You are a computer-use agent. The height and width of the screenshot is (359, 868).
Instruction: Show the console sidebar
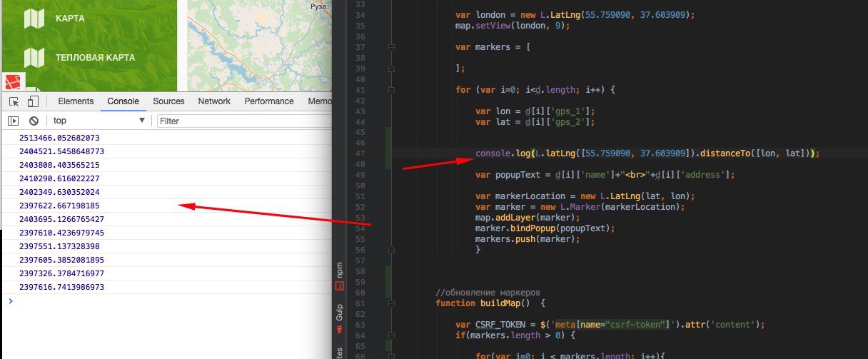point(13,121)
